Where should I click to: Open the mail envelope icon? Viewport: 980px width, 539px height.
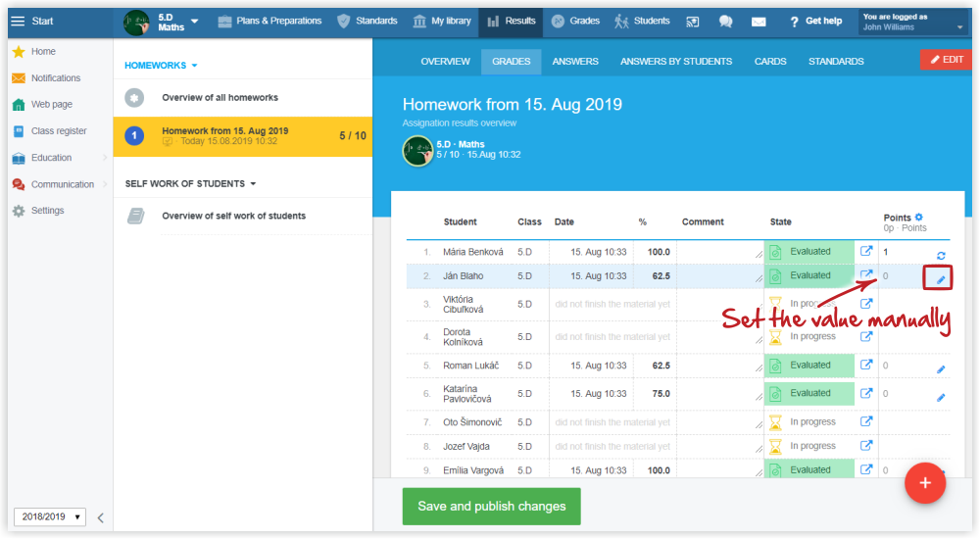click(x=759, y=22)
